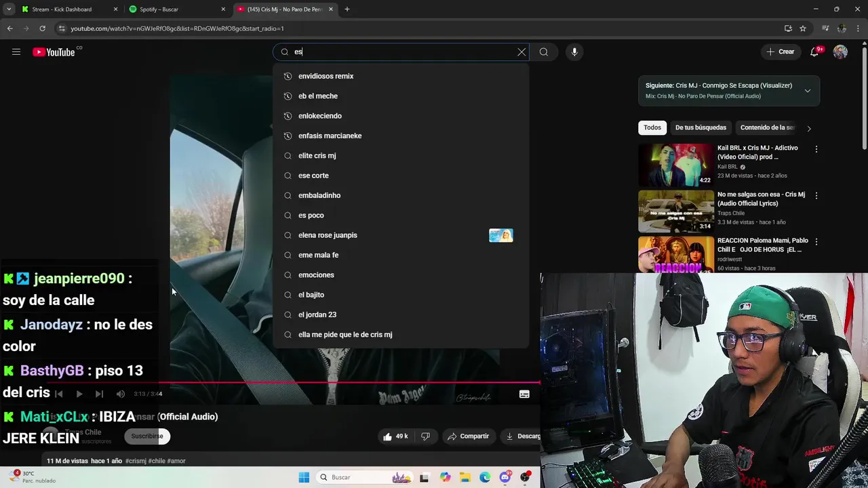This screenshot has height=488, width=868.
Task: Choose suggestion 'el jordan 23'
Action: pos(401,314)
